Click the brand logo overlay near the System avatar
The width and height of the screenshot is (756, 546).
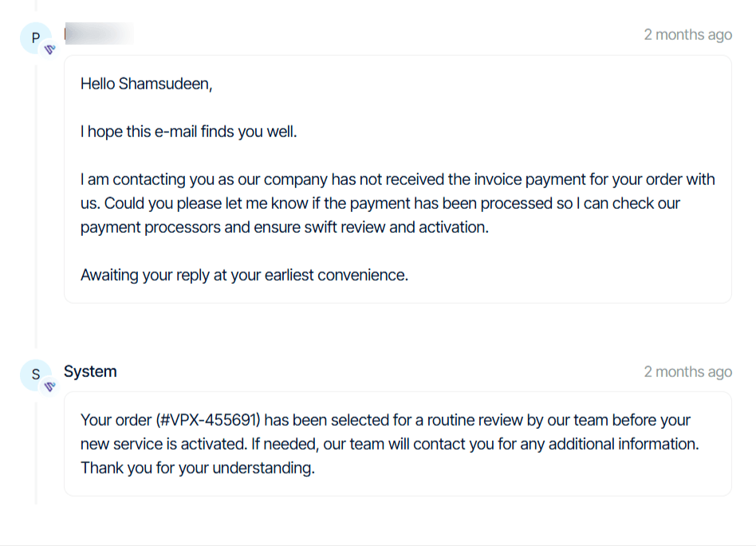(49, 387)
